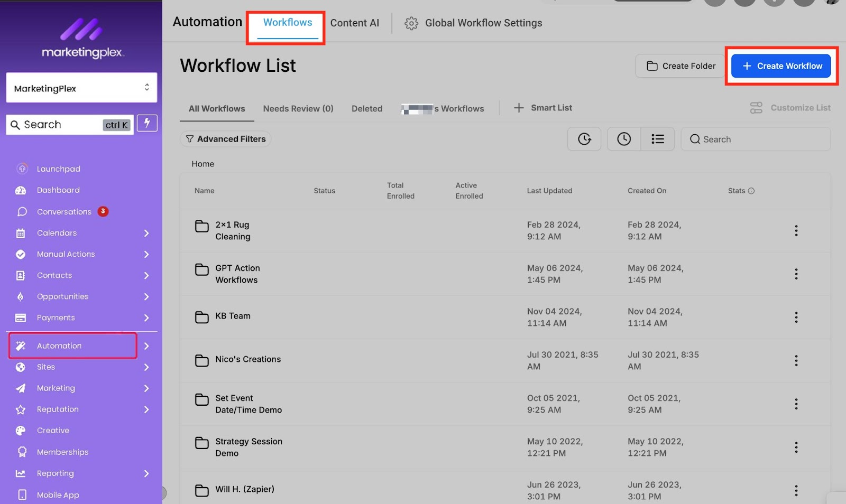This screenshot has width=846, height=504.
Task: Sort by the Name column header
Action: [204, 191]
